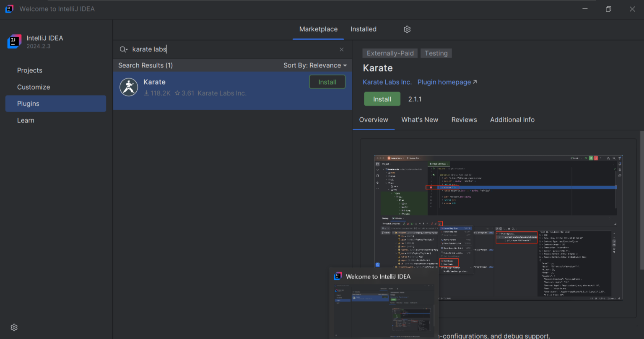Click the external-link arrow beside Plugin homepage
Viewport: 644px width, 339px height.
475,82
